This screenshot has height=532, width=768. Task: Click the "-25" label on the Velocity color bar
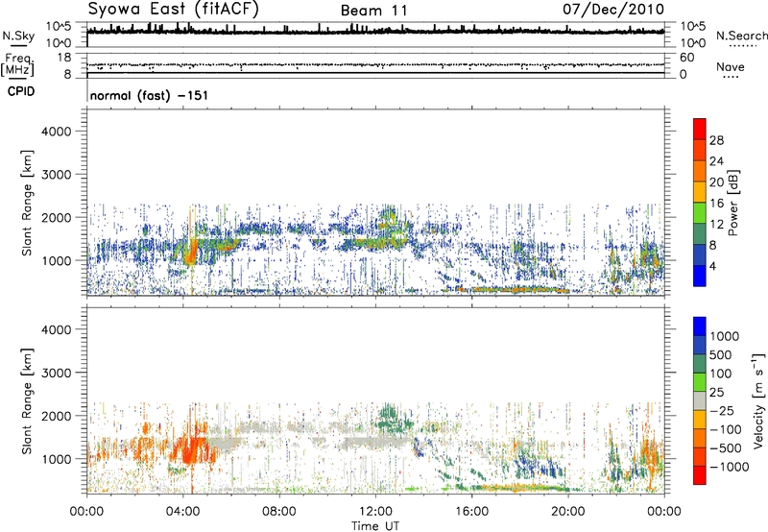tap(722, 410)
